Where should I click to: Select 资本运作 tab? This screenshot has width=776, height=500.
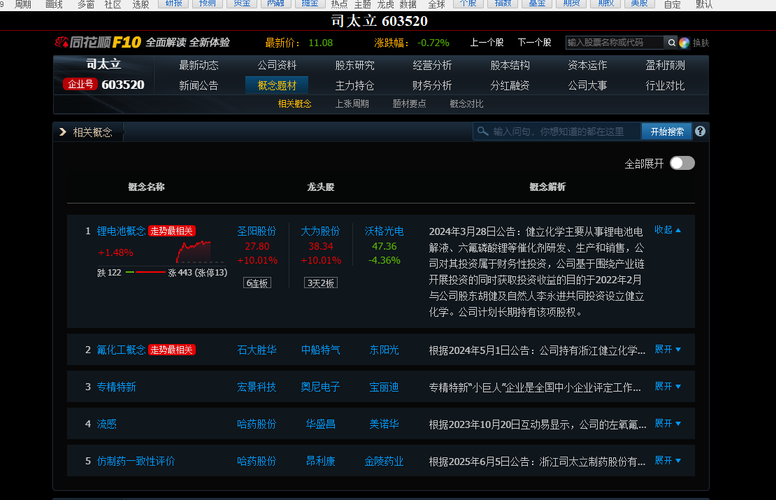(587, 65)
